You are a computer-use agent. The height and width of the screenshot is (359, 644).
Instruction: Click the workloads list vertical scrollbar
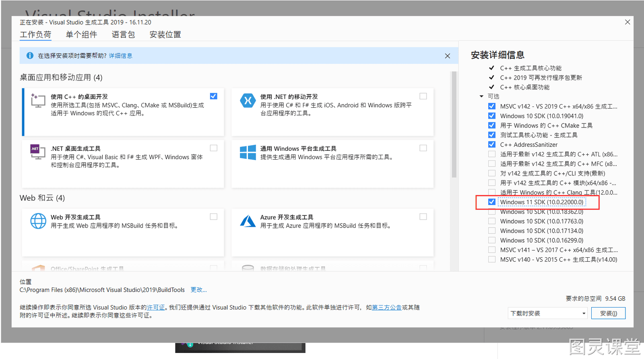454,125
